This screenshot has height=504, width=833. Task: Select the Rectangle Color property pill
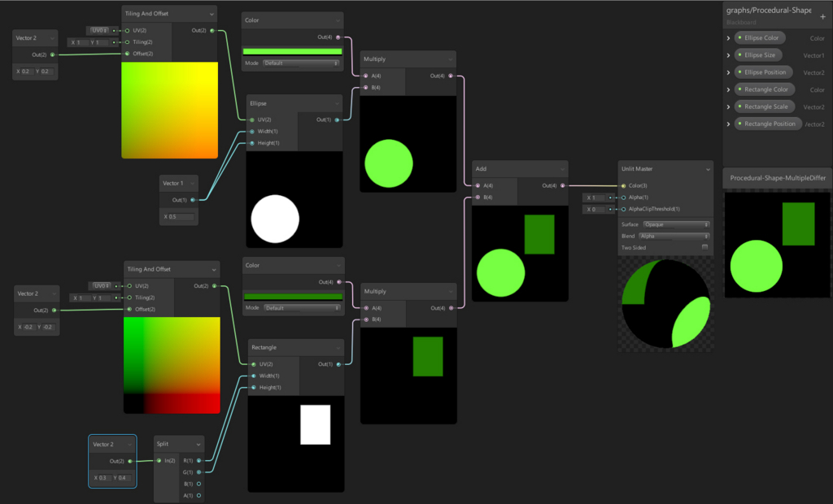765,89
